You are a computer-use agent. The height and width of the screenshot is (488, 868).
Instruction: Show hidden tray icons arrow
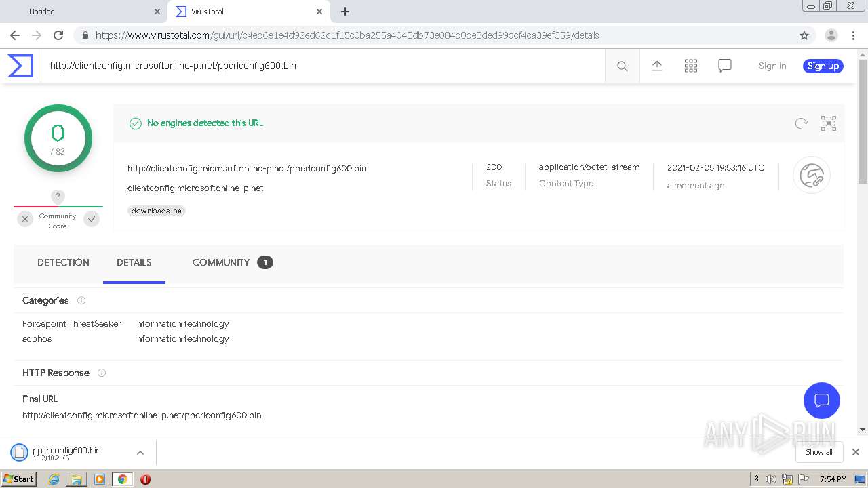(756, 479)
